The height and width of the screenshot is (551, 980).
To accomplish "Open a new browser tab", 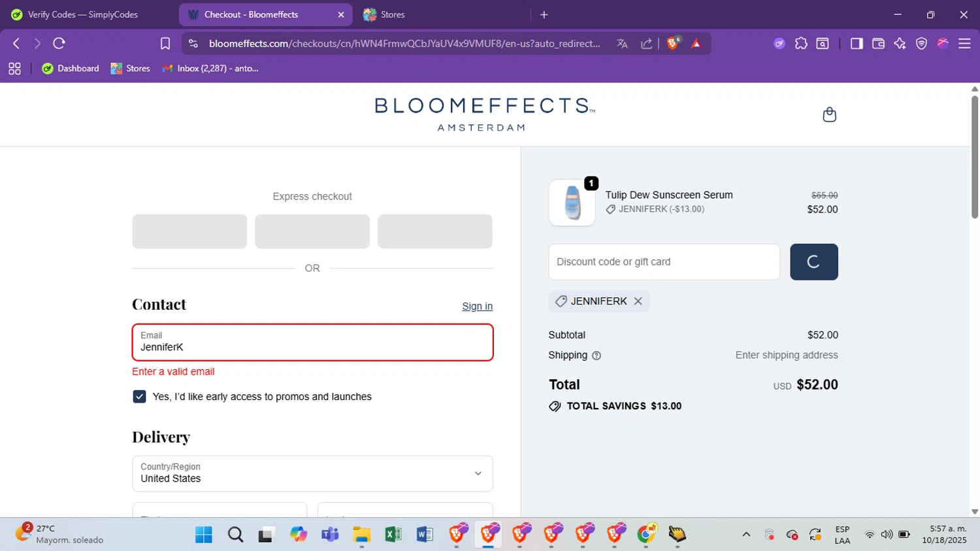I will point(544,14).
